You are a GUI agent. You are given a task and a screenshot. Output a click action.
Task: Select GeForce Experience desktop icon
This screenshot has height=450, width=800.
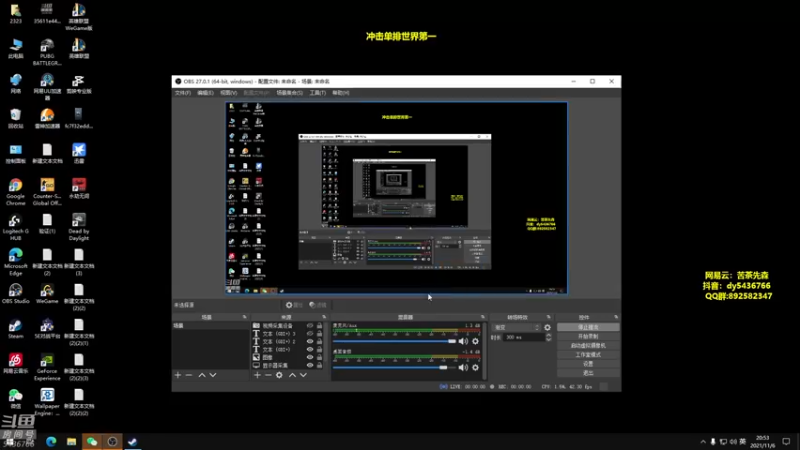(x=47, y=366)
